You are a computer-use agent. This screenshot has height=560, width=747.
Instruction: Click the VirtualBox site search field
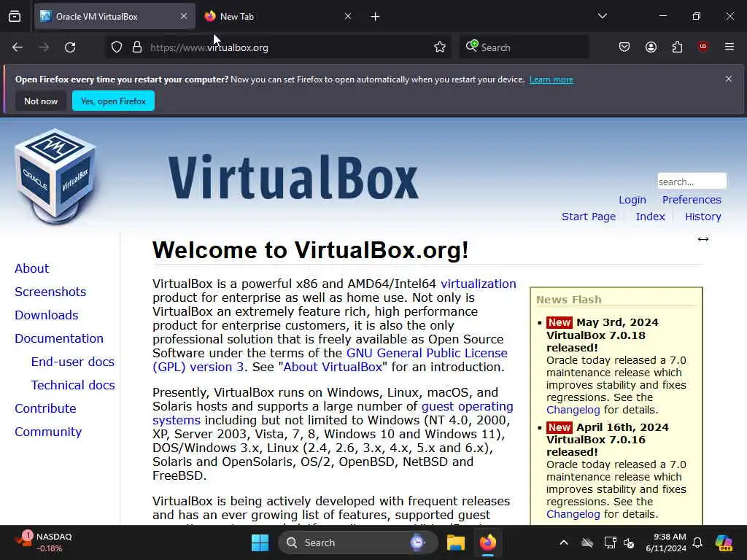(692, 182)
